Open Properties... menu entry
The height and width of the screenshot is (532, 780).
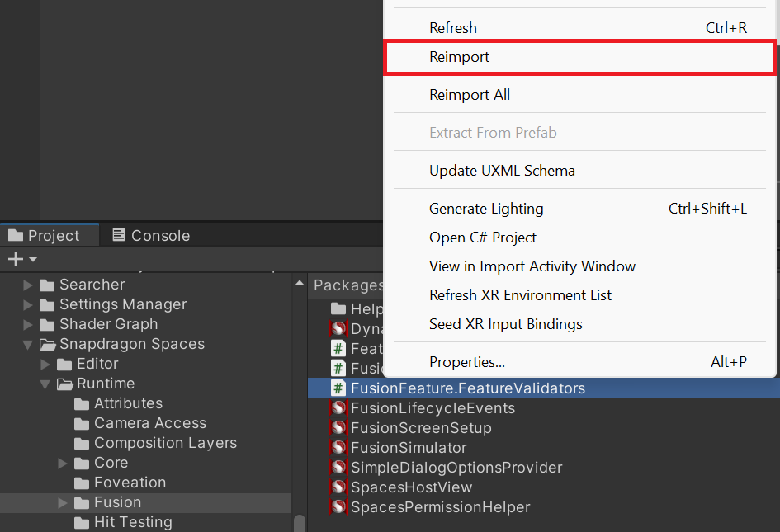[579, 362]
